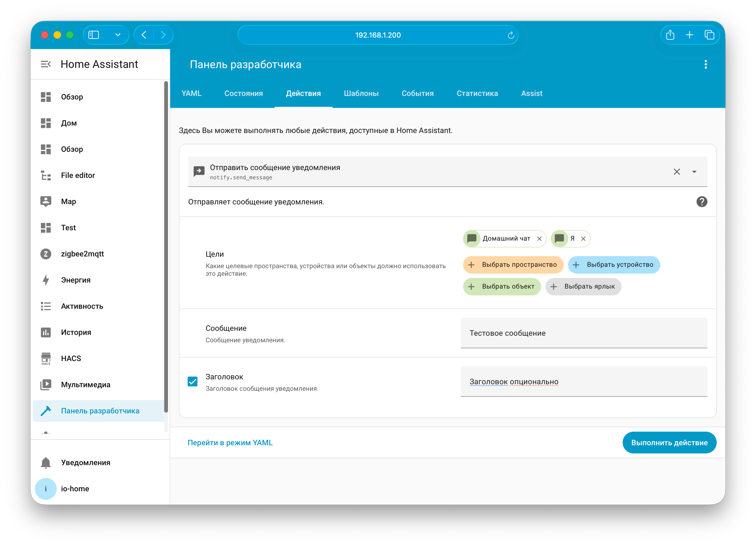The image size is (756, 545).
Task: Open the second Обзор dashboard icon
Action: click(46, 149)
